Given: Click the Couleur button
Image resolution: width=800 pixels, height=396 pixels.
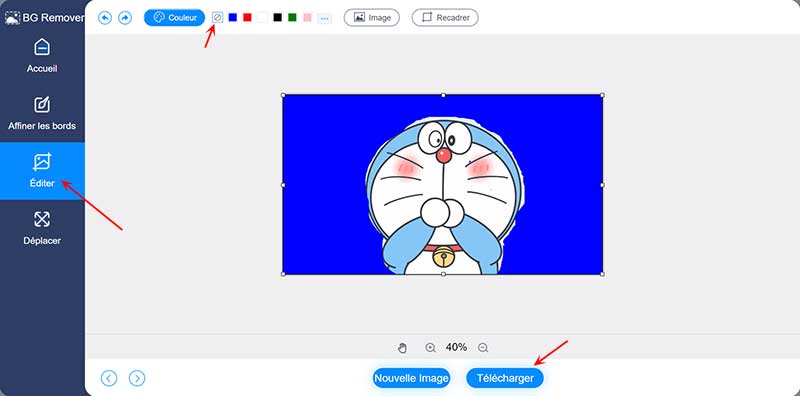Looking at the screenshot, I should 174,18.
